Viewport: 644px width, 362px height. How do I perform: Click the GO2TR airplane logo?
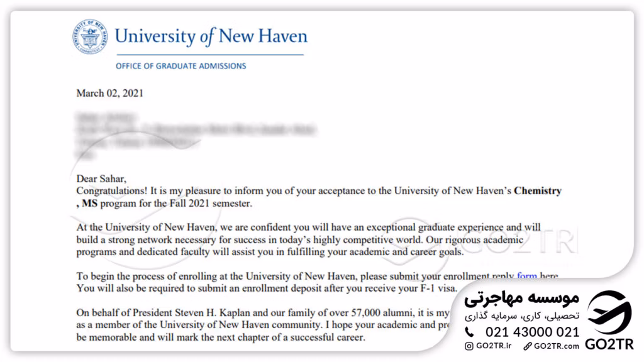click(609, 312)
